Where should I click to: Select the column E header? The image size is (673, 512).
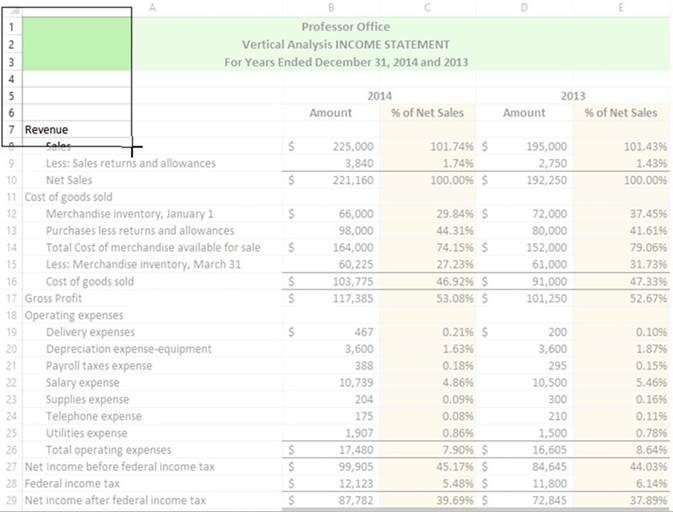(x=621, y=7)
